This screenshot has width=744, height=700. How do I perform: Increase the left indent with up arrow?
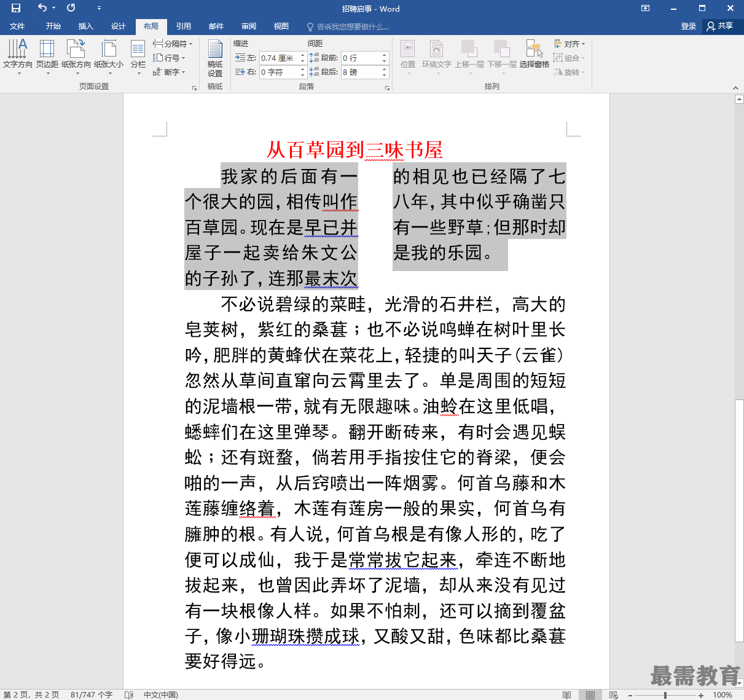(302, 55)
